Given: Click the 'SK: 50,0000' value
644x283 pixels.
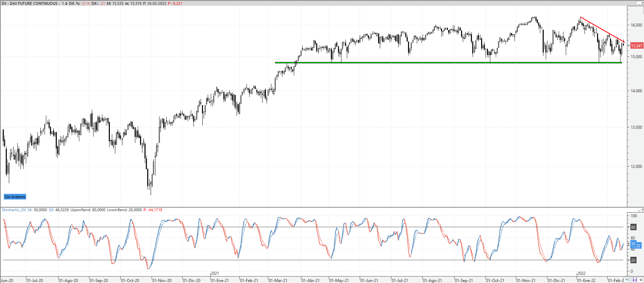Looking at the screenshot, I should click(37, 210).
